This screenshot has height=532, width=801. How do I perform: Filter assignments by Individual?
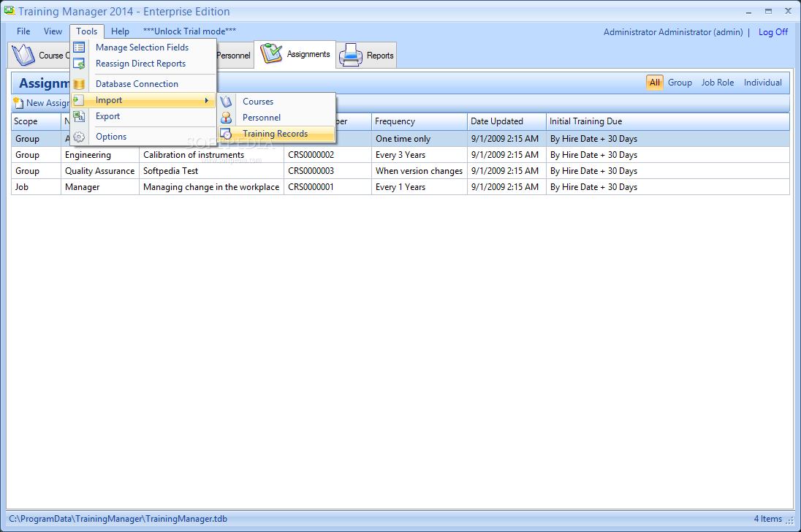click(763, 83)
